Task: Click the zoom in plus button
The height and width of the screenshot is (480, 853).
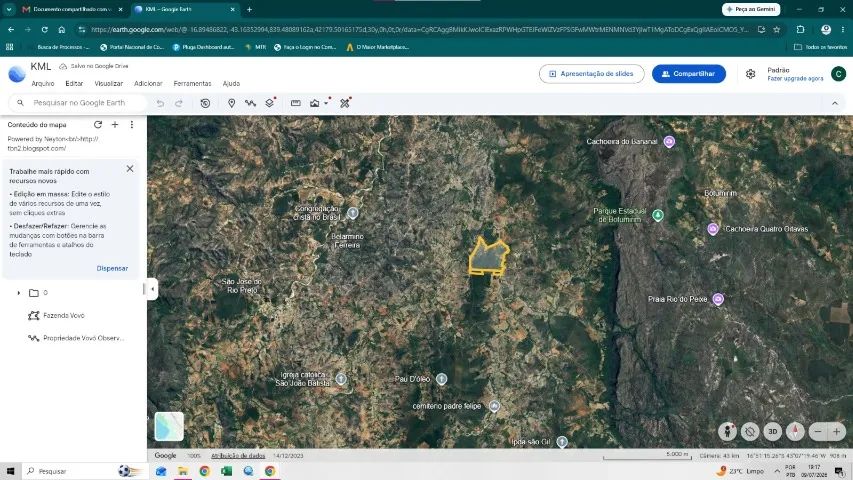Action: (837, 432)
